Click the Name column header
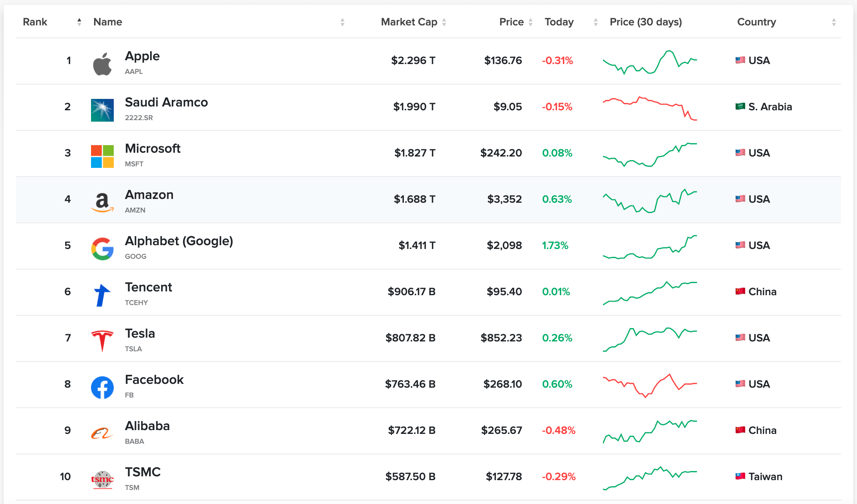 click(x=108, y=22)
